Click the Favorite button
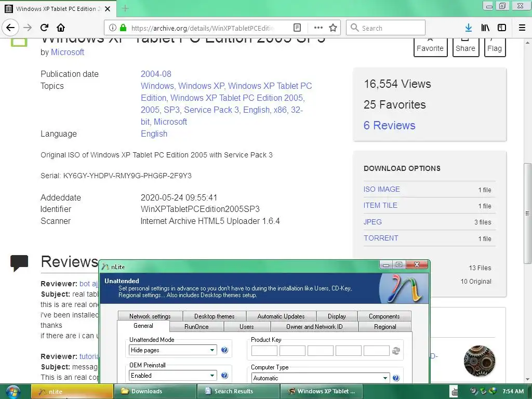This screenshot has height=399, width=532. click(430, 47)
